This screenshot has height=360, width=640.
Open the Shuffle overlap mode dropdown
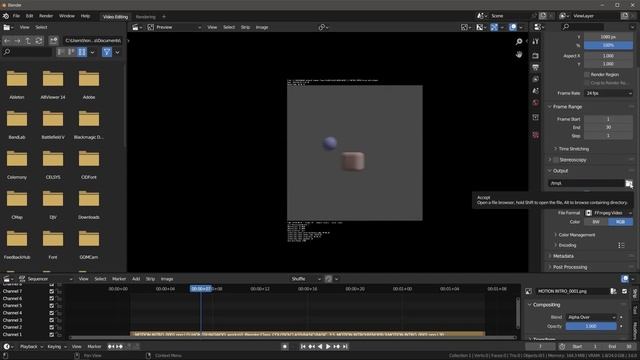coord(306,279)
